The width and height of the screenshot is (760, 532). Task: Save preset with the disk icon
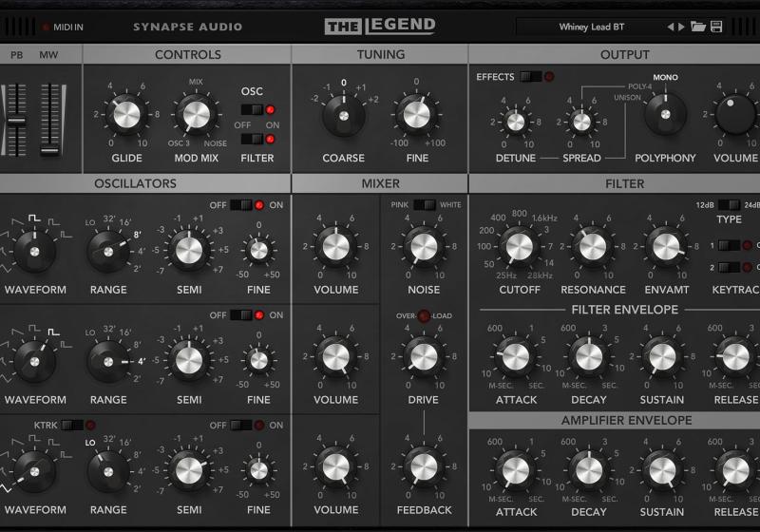point(716,27)
